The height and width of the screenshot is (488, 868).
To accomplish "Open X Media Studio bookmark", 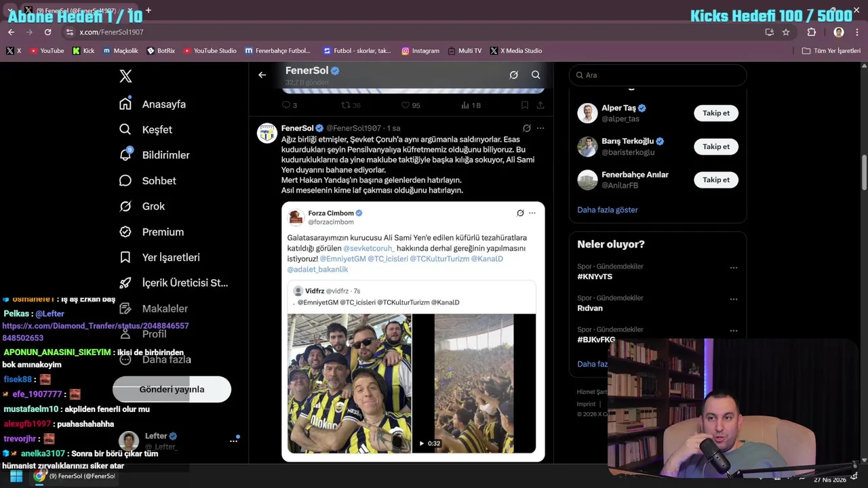I will 516,51.
